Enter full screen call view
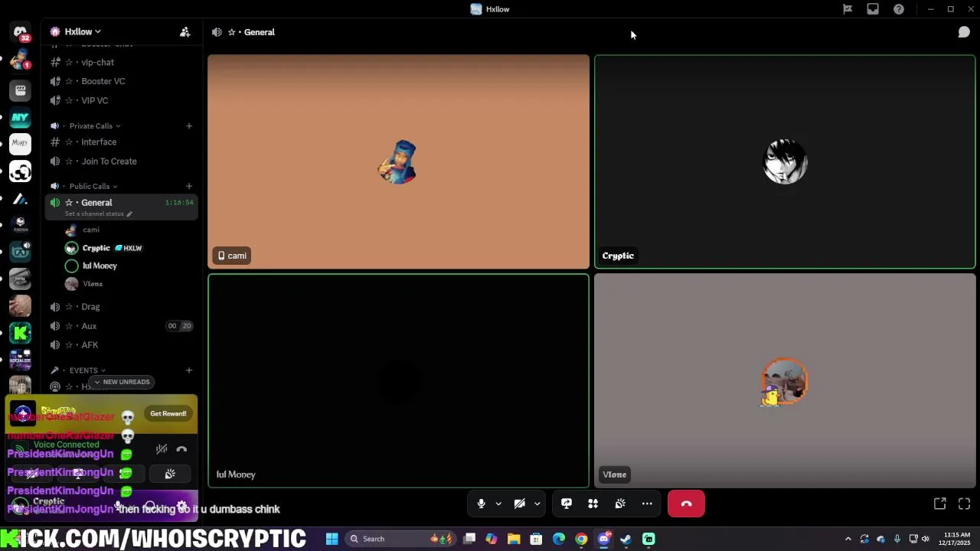Screen dimensions: 980x551 [x=964, y=504]
